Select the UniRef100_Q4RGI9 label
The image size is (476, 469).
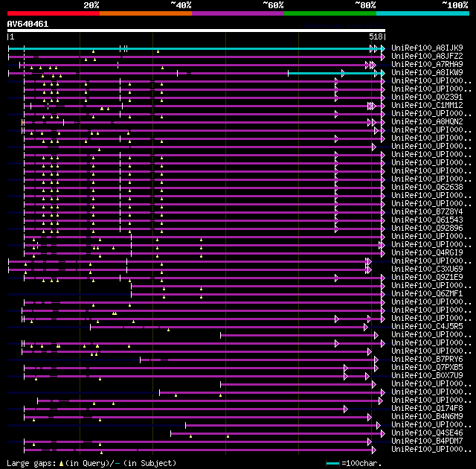click(427, 252)
